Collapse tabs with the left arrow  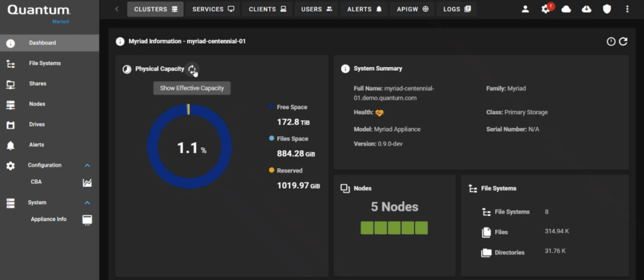(x=116, y=9)
